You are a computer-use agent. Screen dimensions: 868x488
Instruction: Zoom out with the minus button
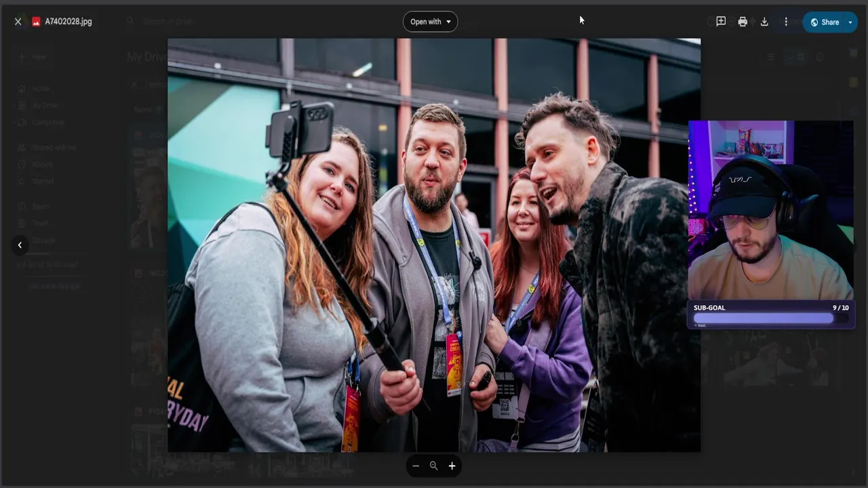pyautogui.click(x=416, y=466)
